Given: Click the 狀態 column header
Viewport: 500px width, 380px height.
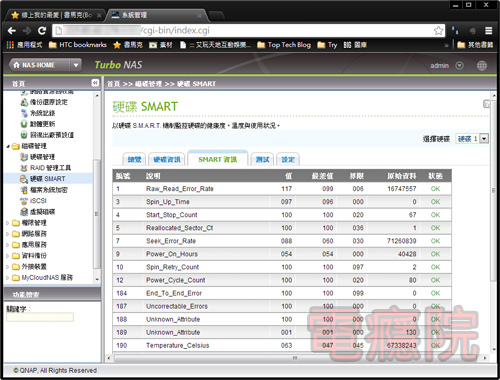Looking at the screenshot, I should coord(435,176).
